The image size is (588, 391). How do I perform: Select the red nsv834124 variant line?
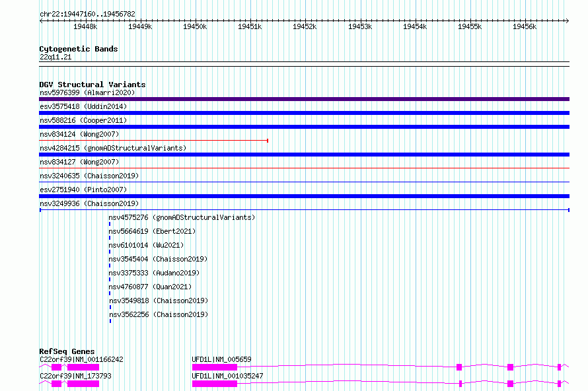(153, 141)
